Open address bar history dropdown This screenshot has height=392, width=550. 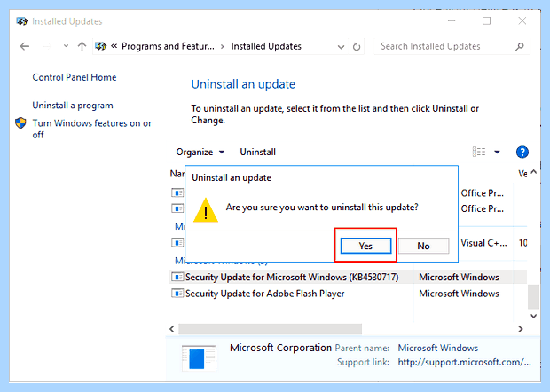coord(341,47)
